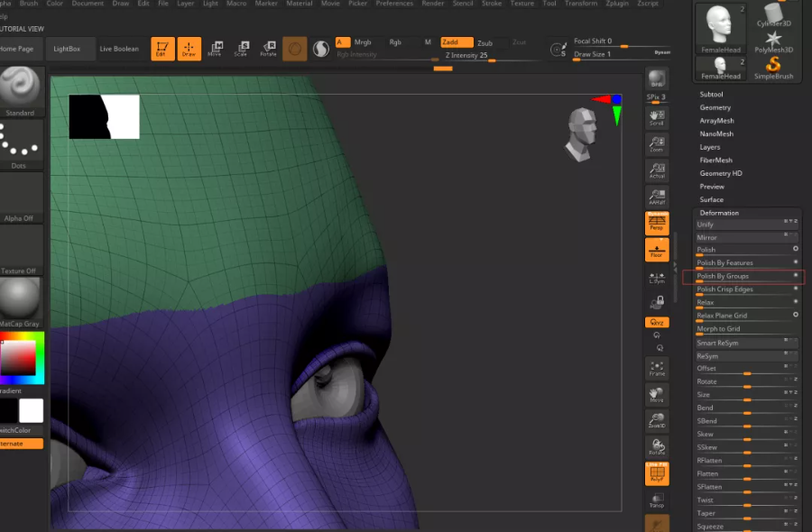Open LightBox
Screen dimensions: 812x532
click(x=67, y=49)
